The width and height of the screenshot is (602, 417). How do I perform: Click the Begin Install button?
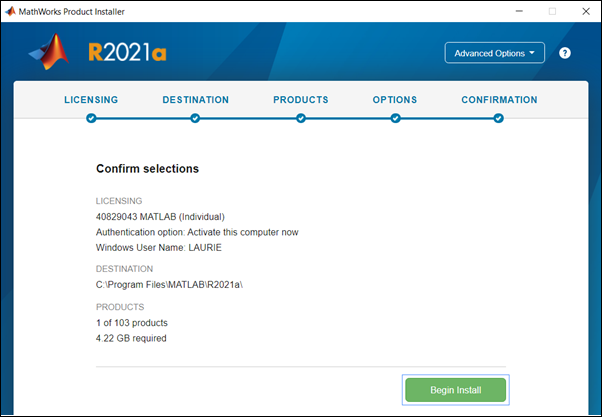coord(455,390)
